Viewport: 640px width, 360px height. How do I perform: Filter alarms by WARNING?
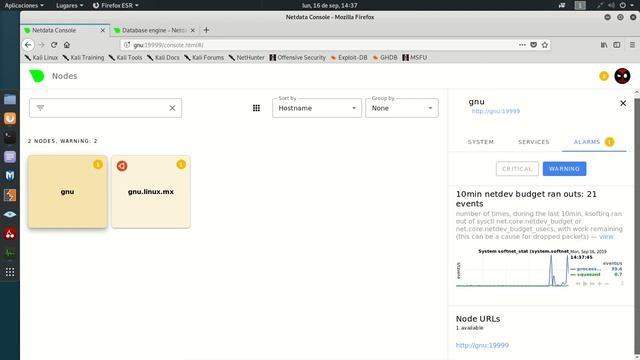(x=564, y=169)
